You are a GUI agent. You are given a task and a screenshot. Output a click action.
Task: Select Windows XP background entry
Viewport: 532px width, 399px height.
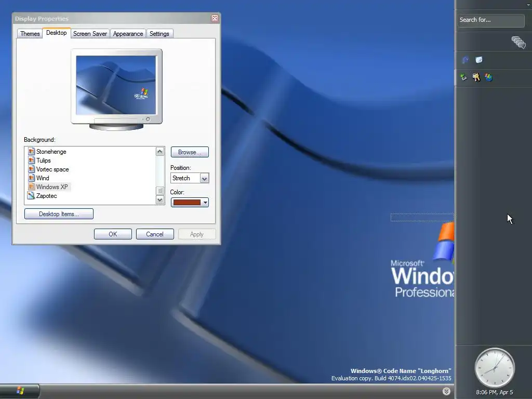52,187
